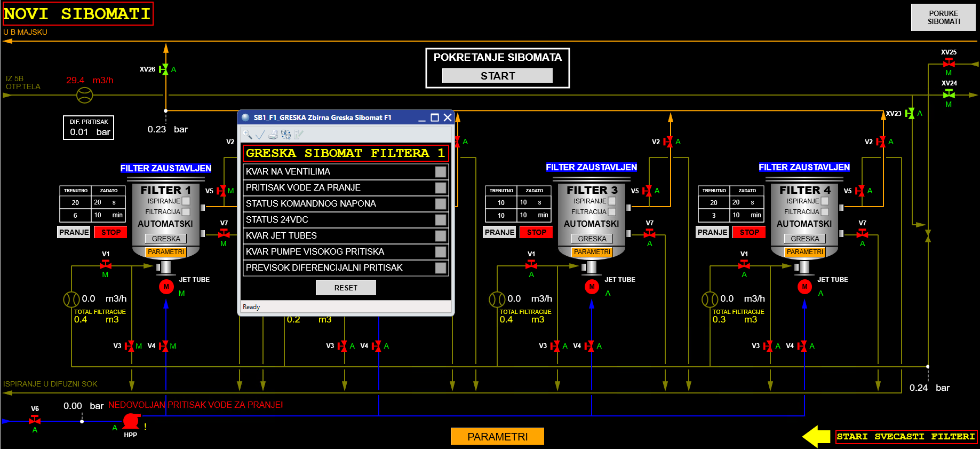Click valve V4 under Filter 4
Image resolution: width=980 pixels, height=449 pixels.
tap(802, 346)
